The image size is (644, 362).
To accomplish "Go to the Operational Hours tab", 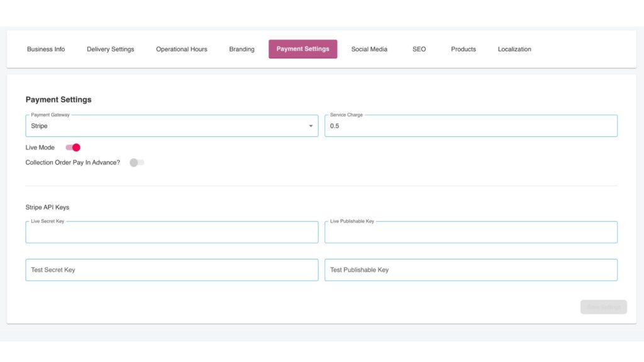I will pos(182,49).
